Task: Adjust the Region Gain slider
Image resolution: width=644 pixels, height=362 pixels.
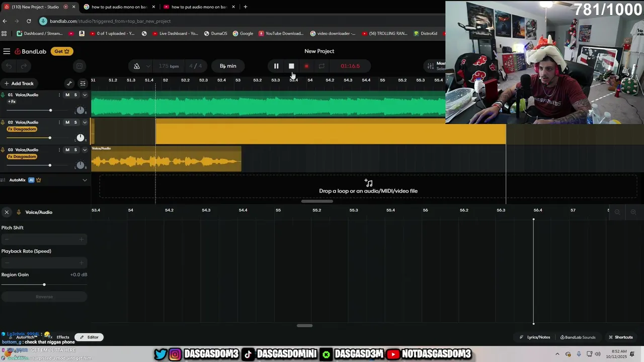Action: coord(44,285)
